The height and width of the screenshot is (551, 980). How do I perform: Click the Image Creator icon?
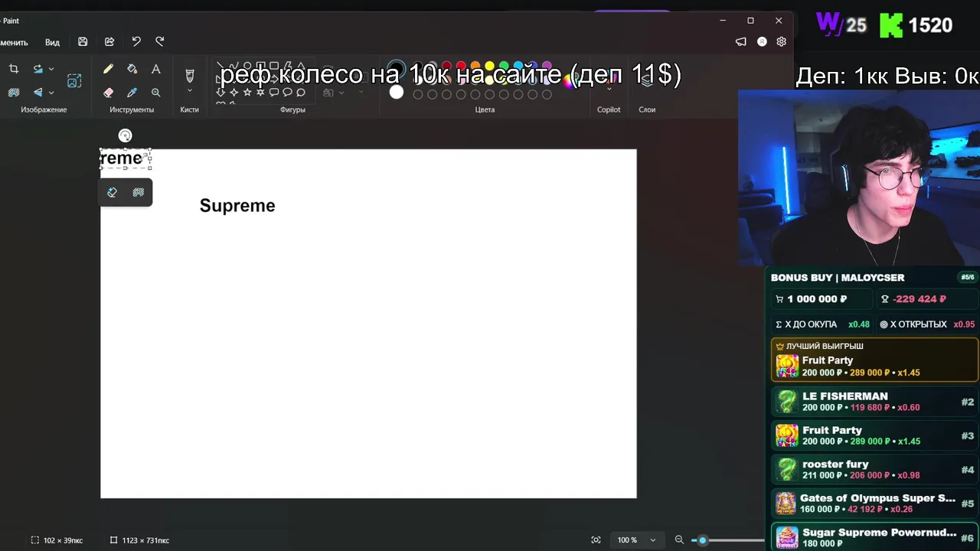74,80
